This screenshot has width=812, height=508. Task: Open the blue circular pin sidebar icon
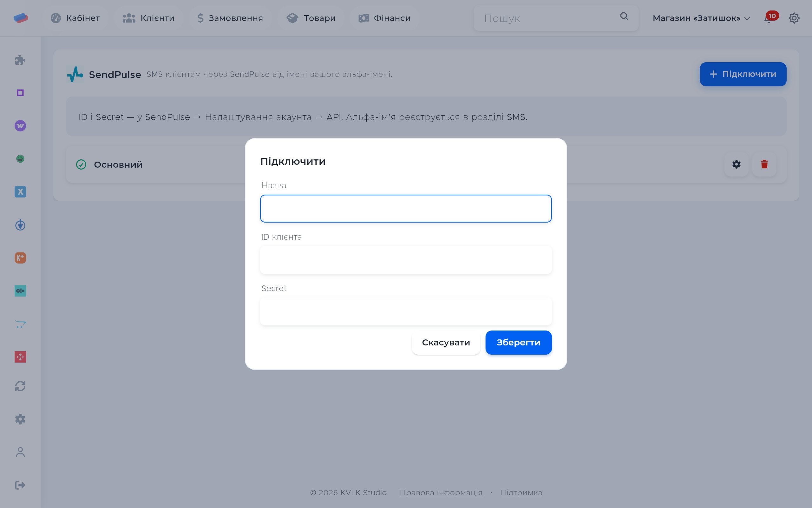click(x=20, y=225)
